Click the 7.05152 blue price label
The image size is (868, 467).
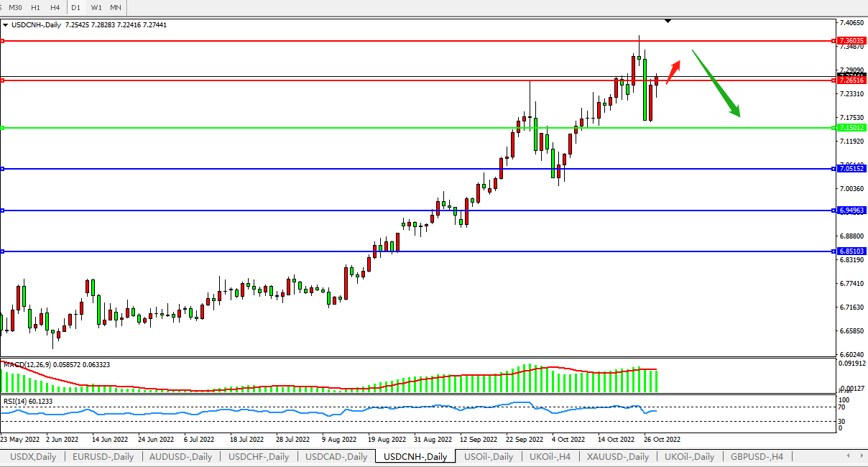click(851, 169)
